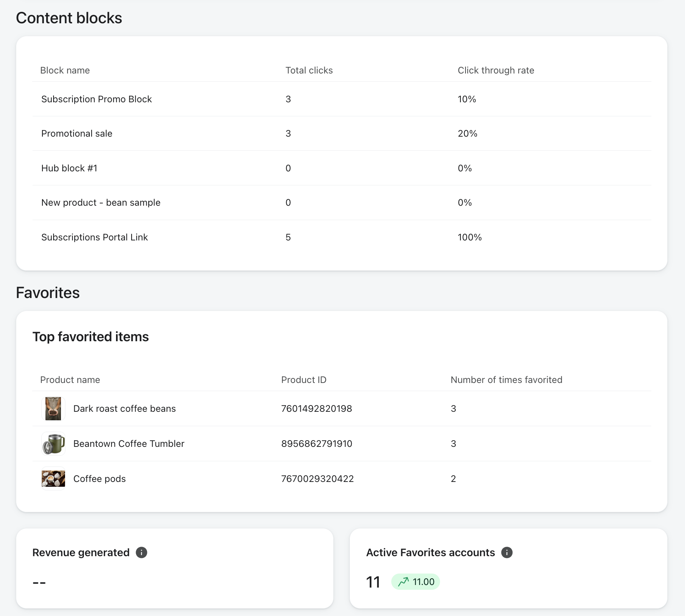Click the 100% click through rate value
The width and height of the screenshot is (685, 616).
coord(470,237)
